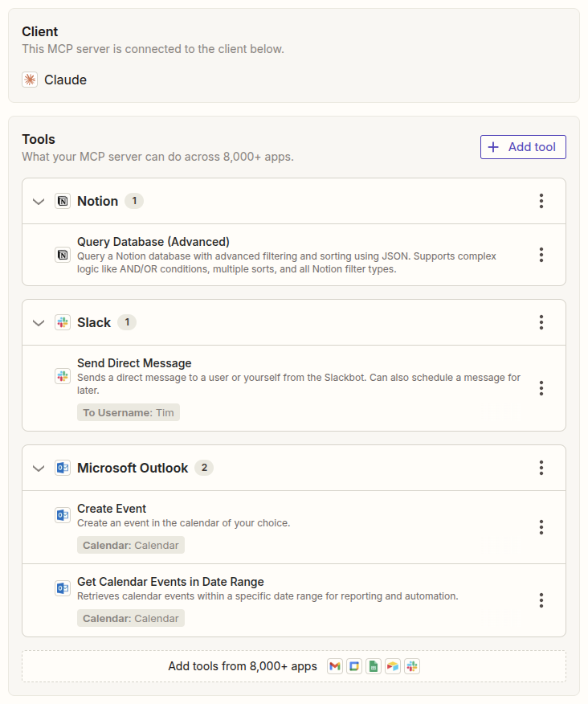Collapse the Notion tools section

tap(39, 201)
